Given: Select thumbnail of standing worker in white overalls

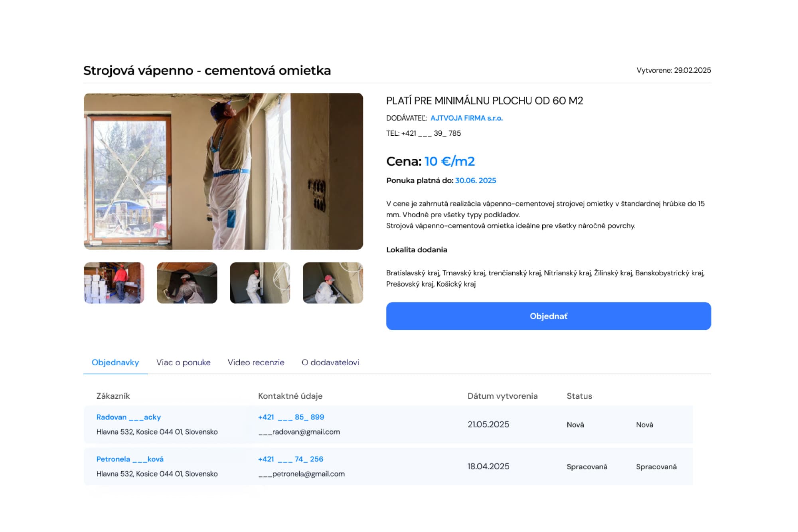Looking at the screenshot, I should 260,283.
